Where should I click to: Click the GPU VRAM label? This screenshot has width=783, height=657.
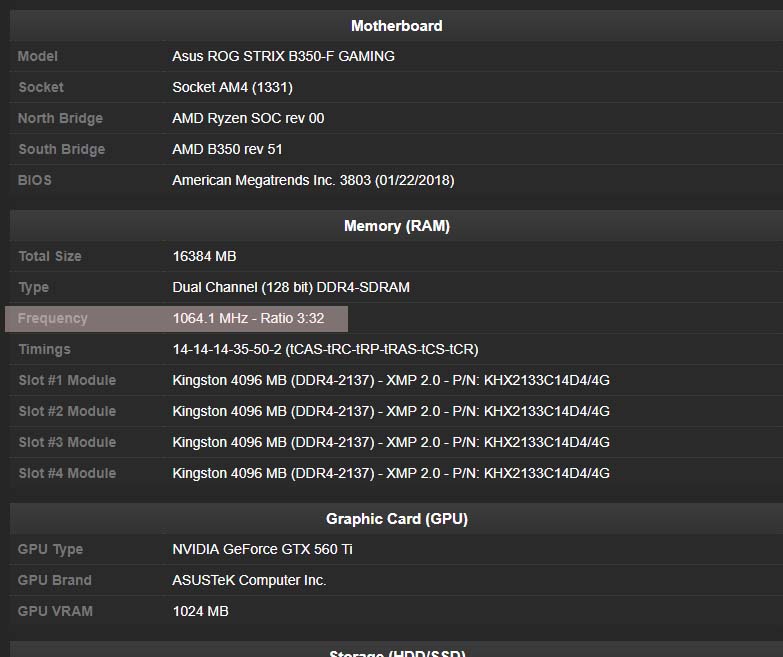55,611
